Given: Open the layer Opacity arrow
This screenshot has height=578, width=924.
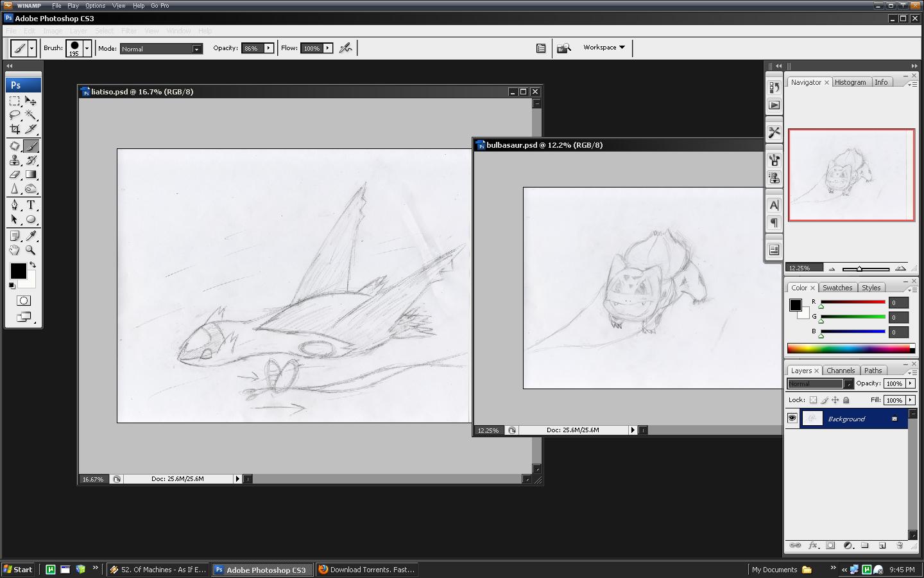Looking at the screenshot, I should tap(910, 383).
